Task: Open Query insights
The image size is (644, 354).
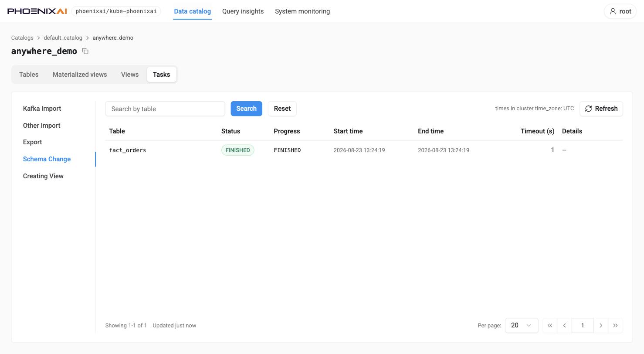Action: tap(243, 11)
